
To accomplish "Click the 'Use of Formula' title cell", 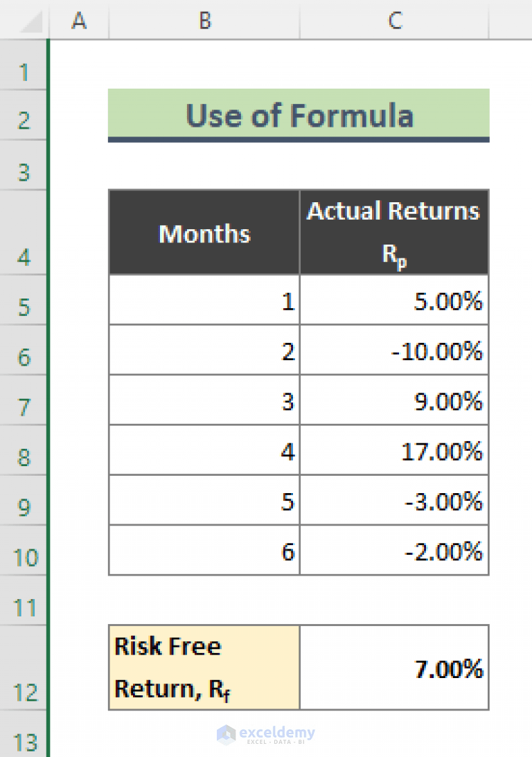I will tap(298, 116).
